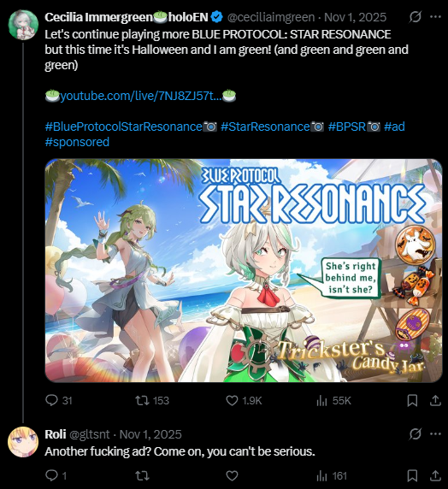This screenshot has width=448, height=489.
Task: Open the youtube.com/live stream link
Action: tap(141, 96)
